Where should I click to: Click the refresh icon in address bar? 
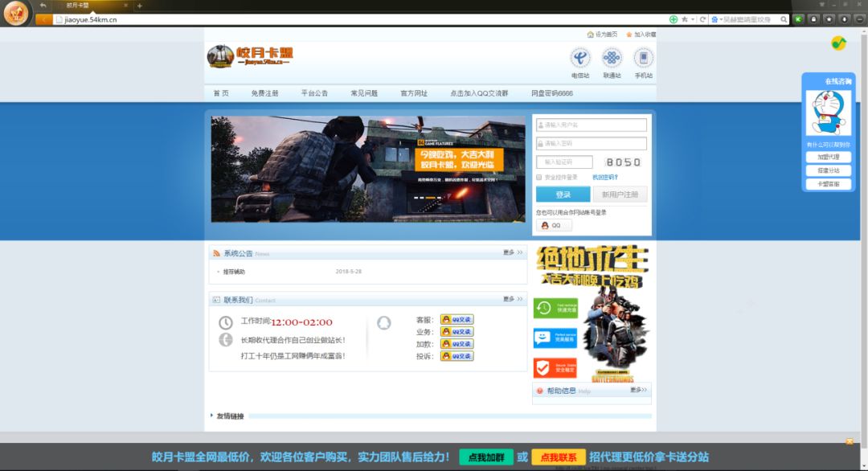tap(702, 19)
